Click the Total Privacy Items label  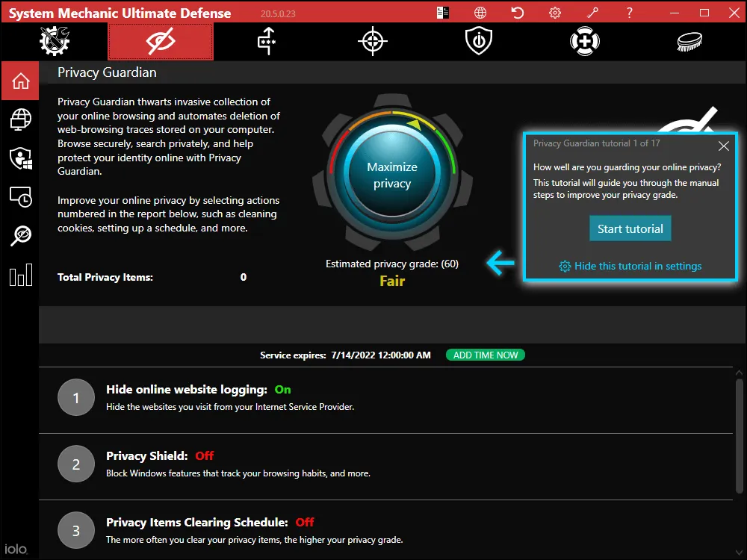click(x=105, y=277)
